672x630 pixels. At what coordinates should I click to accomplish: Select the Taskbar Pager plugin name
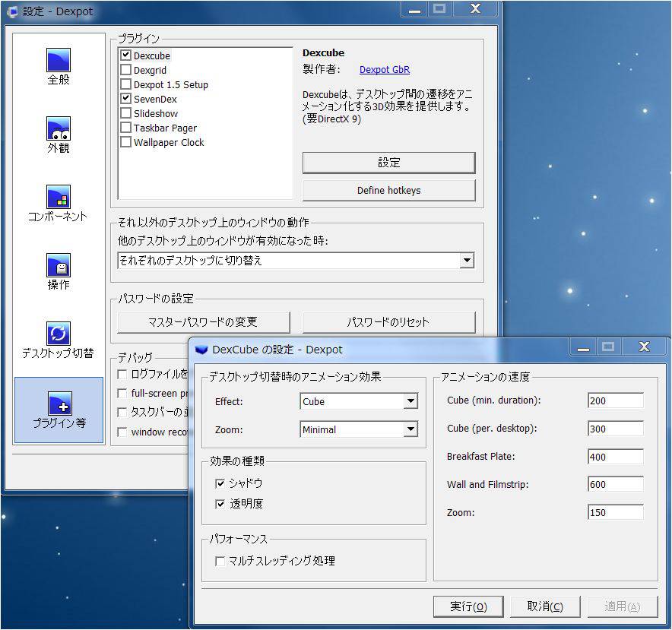[165, 128]
